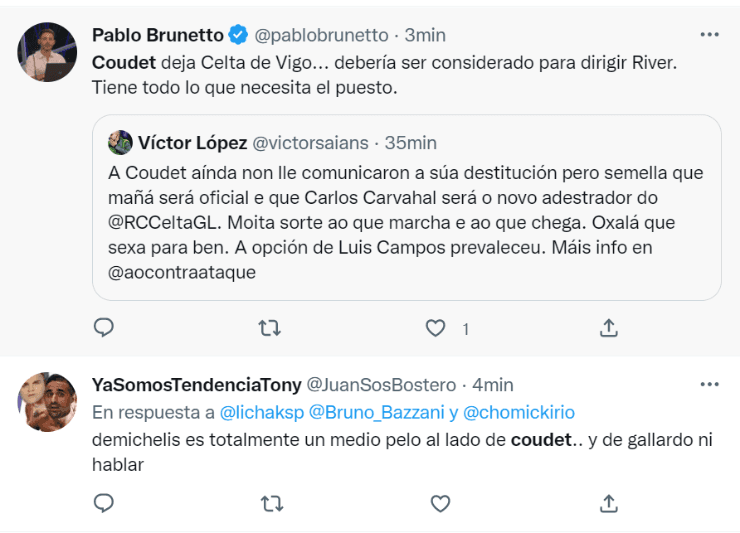The height and width of the screenshot is (533, 740).
Task: Reply to Pablo Brunetto's tweet
Action: pyautogui.click(x=104, y=327)
